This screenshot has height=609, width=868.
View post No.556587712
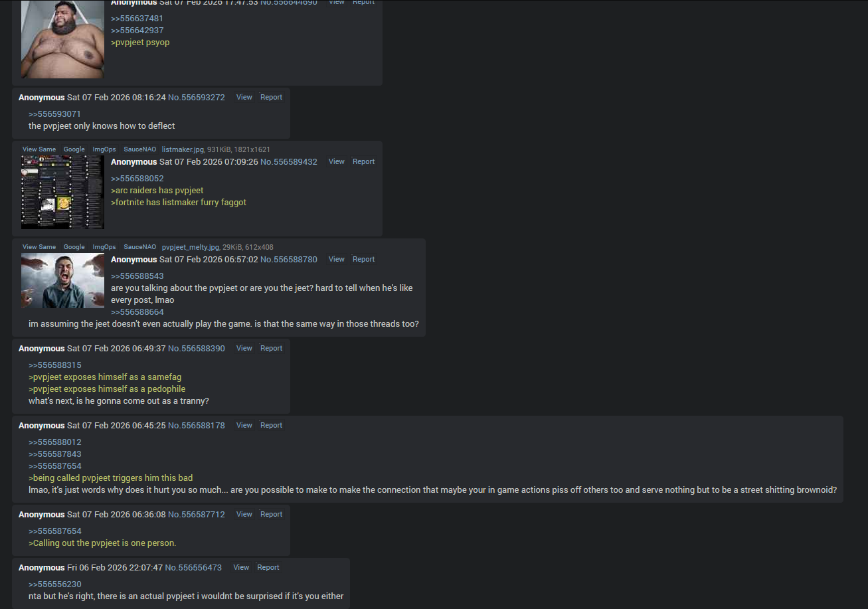pyautogui.click(x=244, y=514)
